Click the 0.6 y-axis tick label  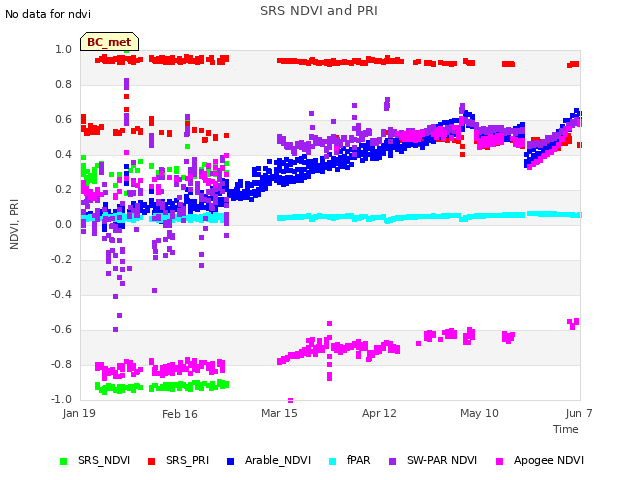64,120
